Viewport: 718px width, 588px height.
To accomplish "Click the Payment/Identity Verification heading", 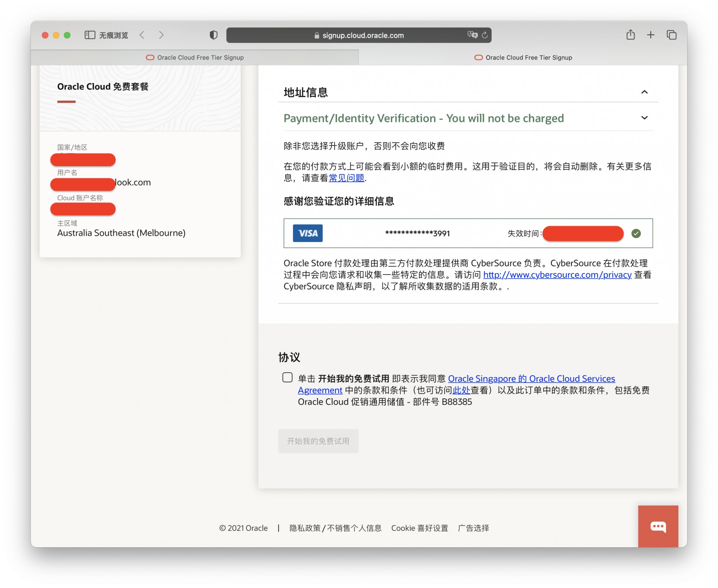I will (x=424, y=118).
